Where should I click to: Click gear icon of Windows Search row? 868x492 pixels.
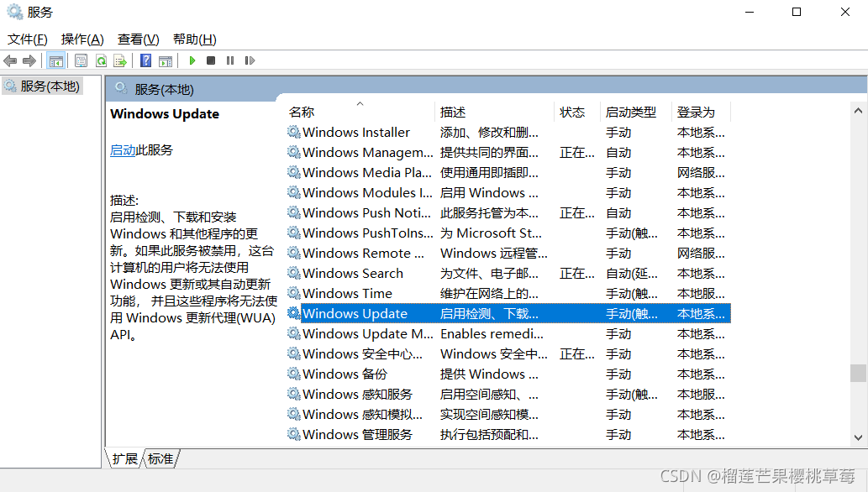[x=294, y=273]
